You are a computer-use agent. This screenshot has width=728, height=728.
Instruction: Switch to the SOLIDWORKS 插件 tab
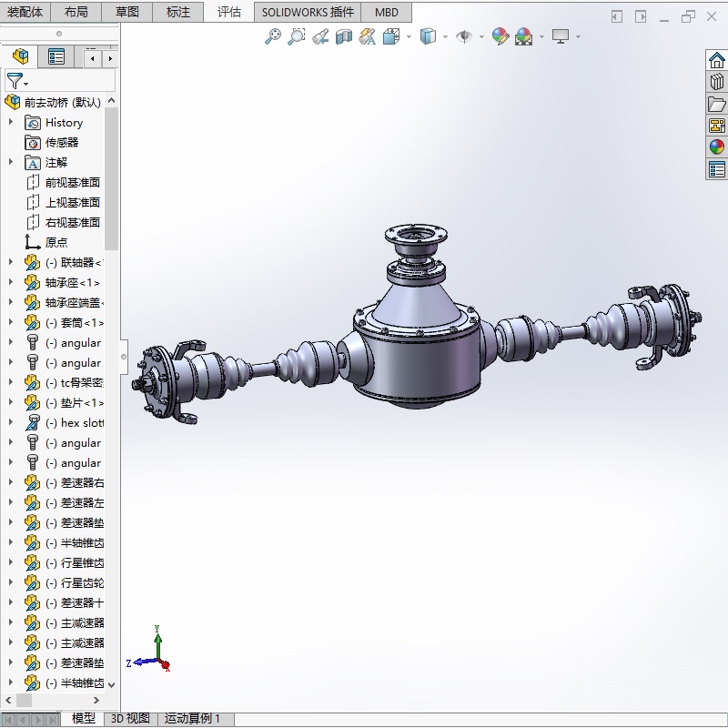coord(308,12)
